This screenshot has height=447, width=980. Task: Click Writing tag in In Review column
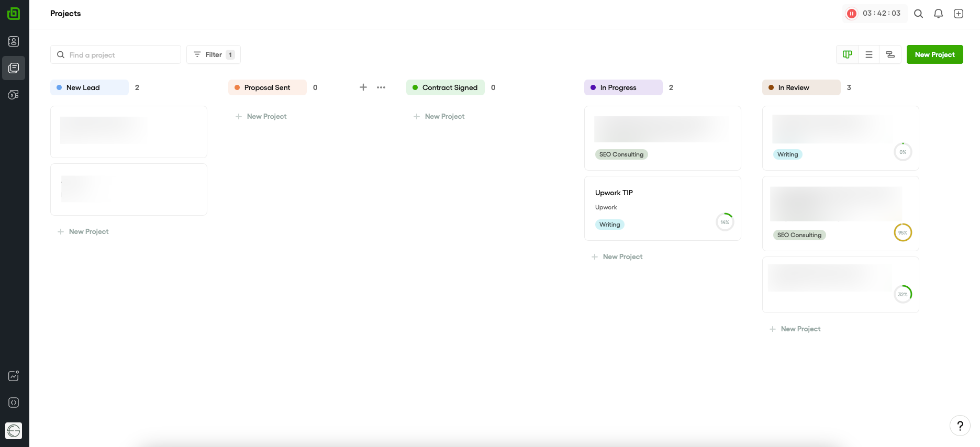pos(788,154)
